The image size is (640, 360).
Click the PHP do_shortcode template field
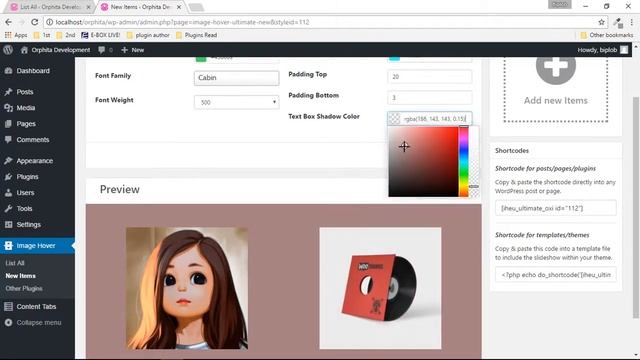pyautogui.click(x=556, y=275)
